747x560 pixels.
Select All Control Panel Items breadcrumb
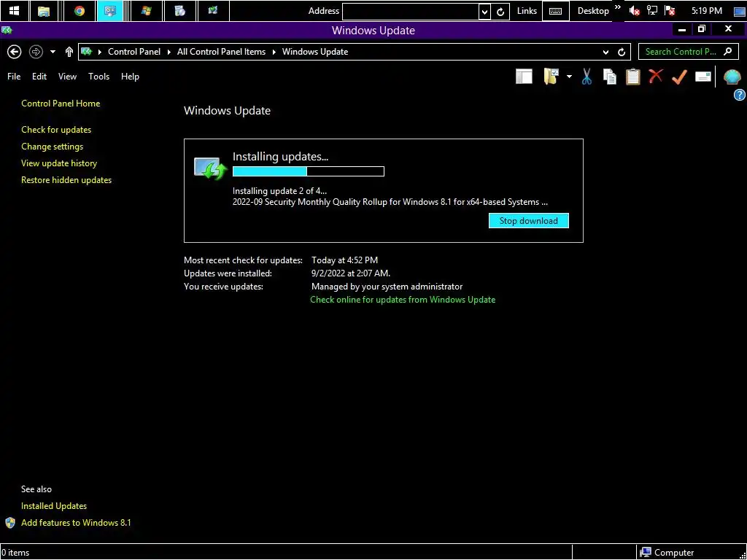[x=222, y=52]
